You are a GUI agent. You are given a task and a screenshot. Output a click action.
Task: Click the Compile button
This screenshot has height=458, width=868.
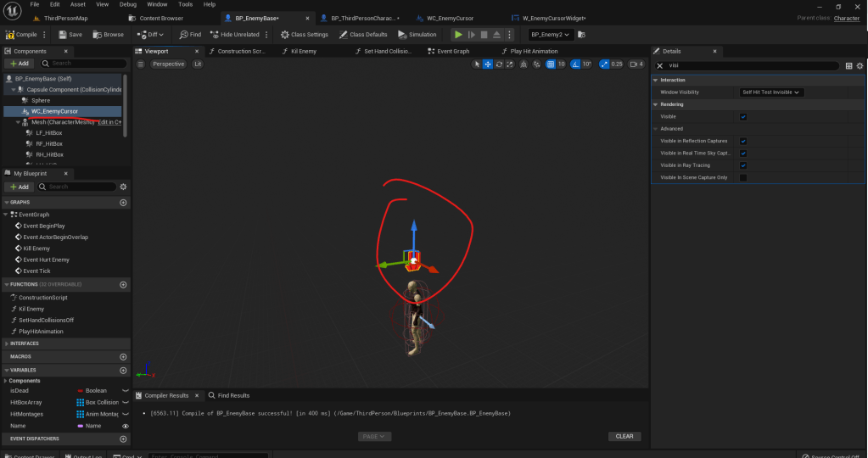[x=22, y=35]
